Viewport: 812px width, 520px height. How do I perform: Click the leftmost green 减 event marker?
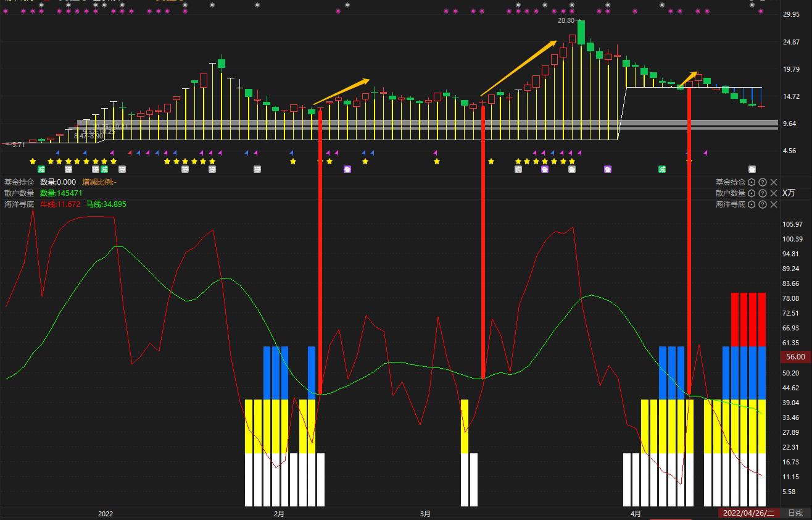click(x=41, y=169)
